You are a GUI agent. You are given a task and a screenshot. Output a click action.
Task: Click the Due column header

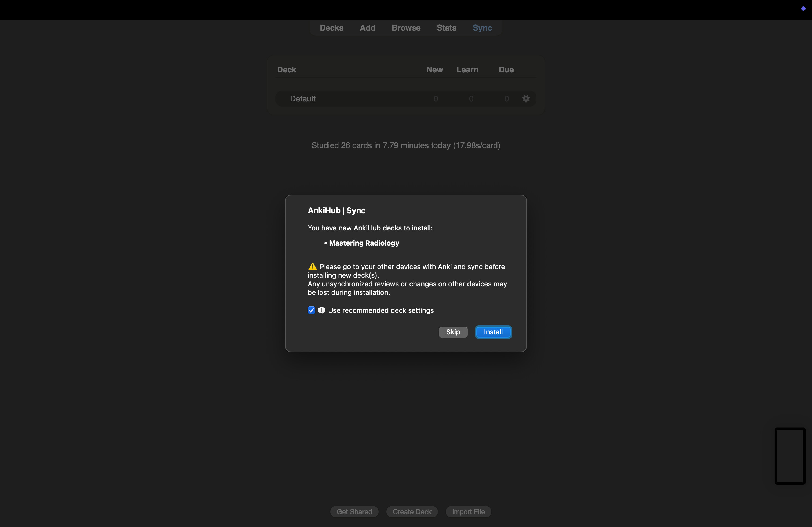506,69
